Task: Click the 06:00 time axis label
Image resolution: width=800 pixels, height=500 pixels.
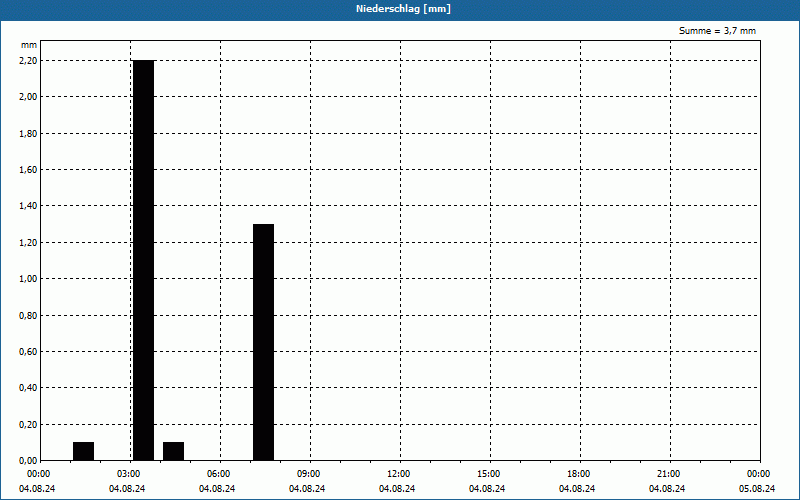Action: [220, 474]
